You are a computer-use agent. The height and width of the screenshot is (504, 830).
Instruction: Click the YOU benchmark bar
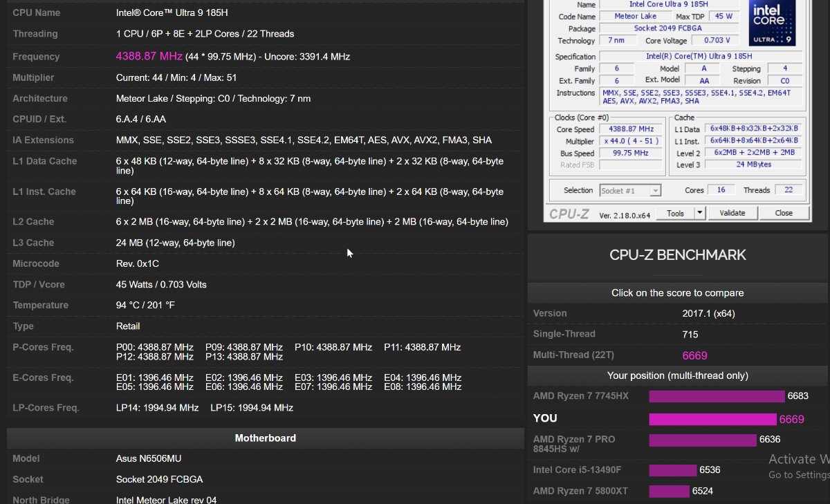[x=712, y=419]
